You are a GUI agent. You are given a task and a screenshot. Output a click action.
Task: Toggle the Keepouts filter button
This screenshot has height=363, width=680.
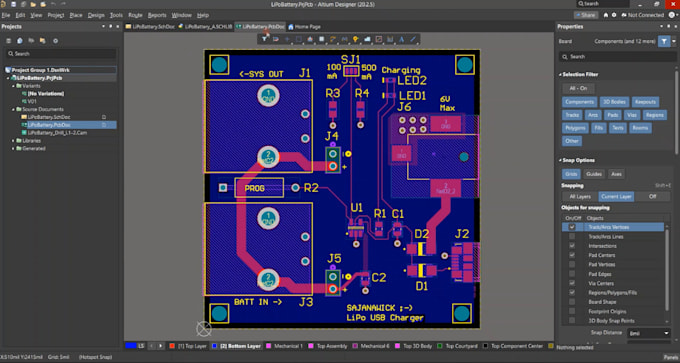pyautogui.click(x=644, y=102)
